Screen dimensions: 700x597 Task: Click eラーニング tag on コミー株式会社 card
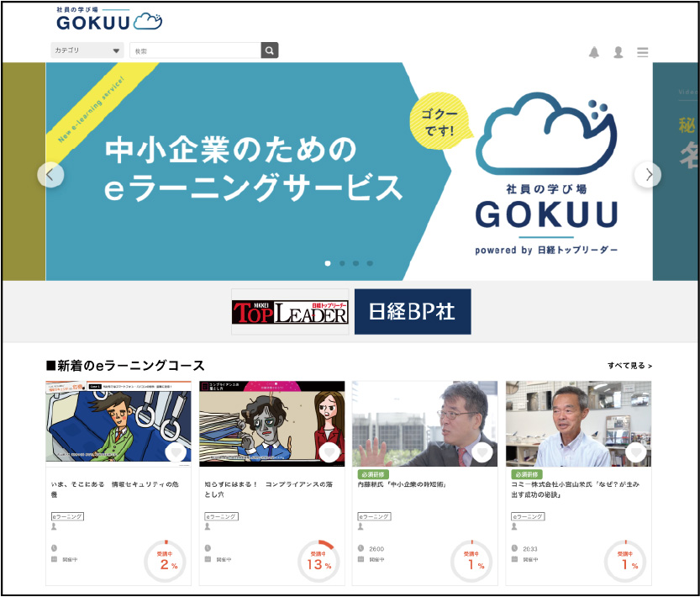528,516
